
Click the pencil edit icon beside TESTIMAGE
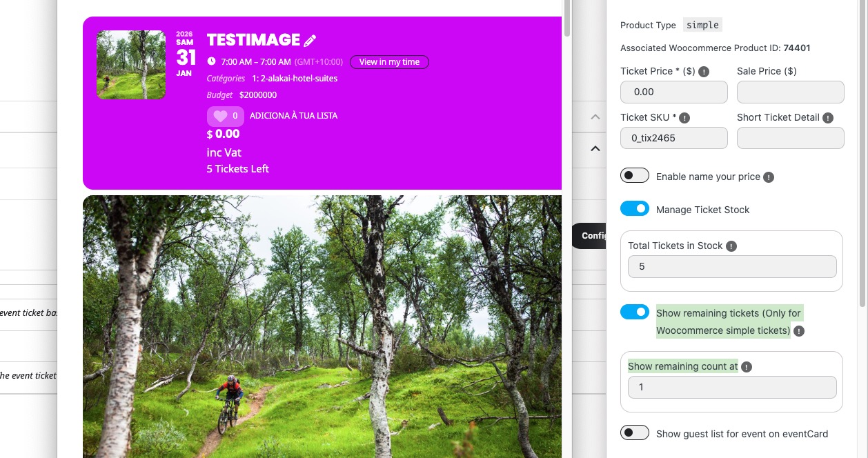coord(310,41)
